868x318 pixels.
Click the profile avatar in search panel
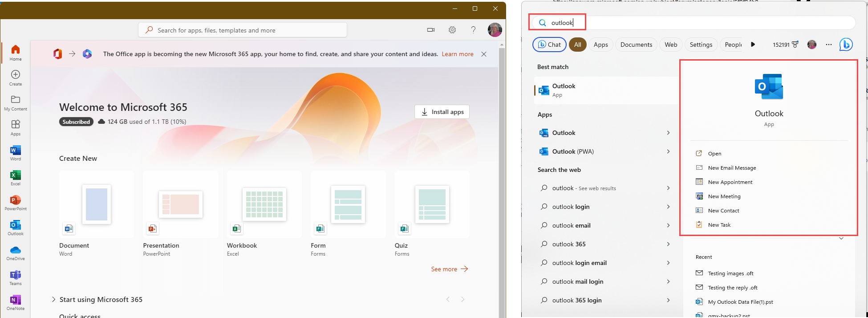[x=812, y=45]
